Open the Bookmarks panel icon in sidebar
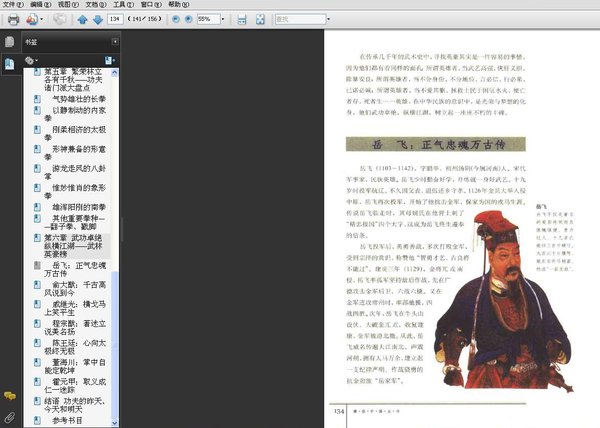 [10, 64]
